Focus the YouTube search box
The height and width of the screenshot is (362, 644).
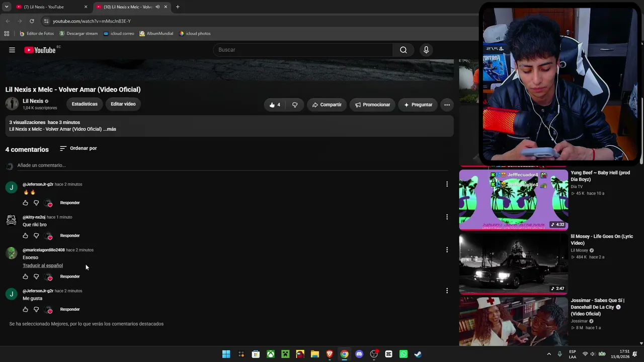[303, 50]
